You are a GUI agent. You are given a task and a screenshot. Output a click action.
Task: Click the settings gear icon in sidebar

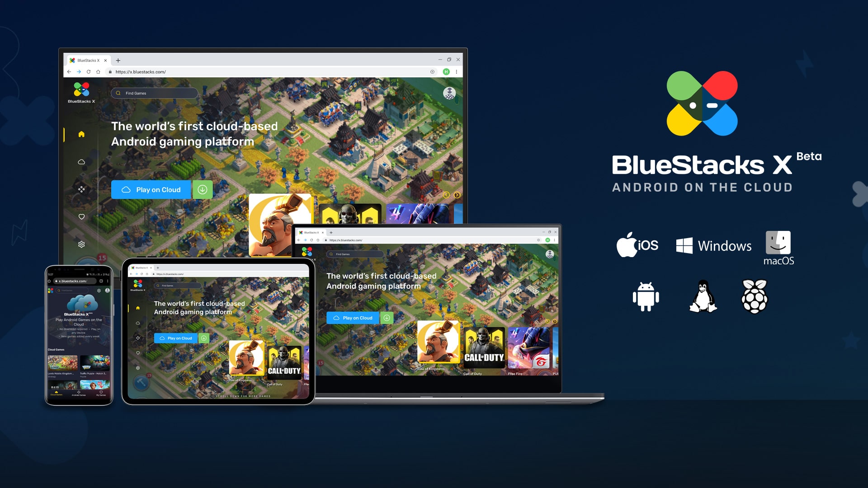[81, 244]
